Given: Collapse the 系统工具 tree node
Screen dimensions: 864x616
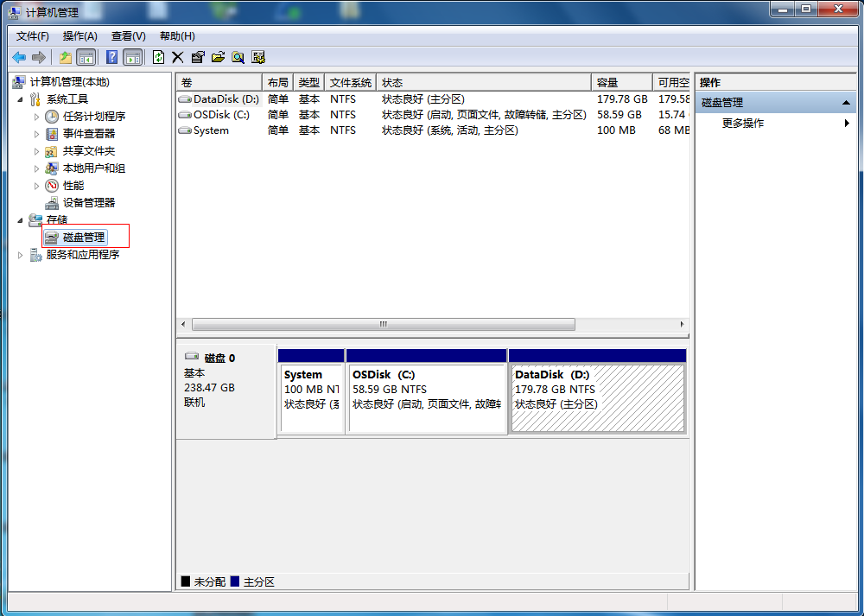Looking at the screenshot, I should pos(21,99).
